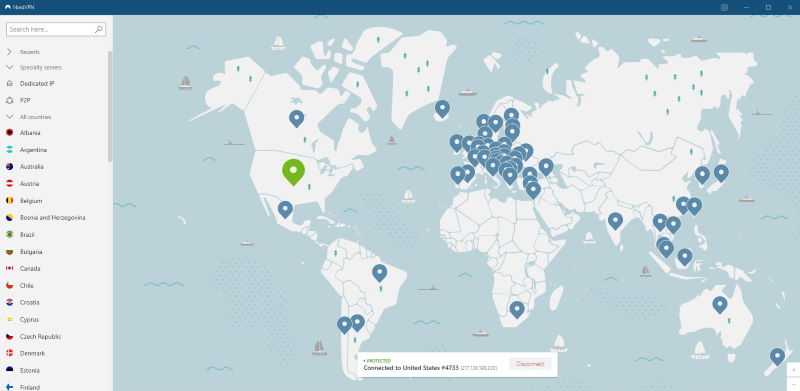Image resolution: width=800 pixels, height=391 pixels.
Task: Click the Iceland map pin
Action: (442, 108)
